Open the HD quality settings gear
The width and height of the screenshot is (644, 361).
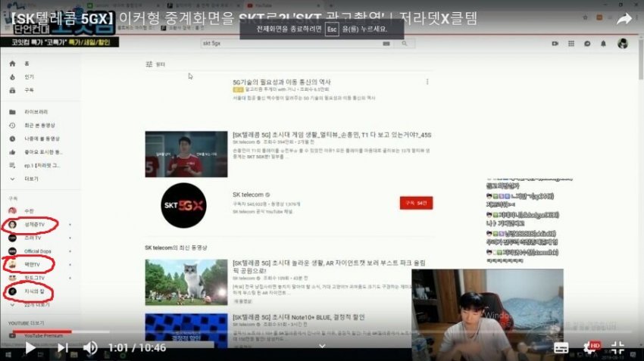(590, 348)
